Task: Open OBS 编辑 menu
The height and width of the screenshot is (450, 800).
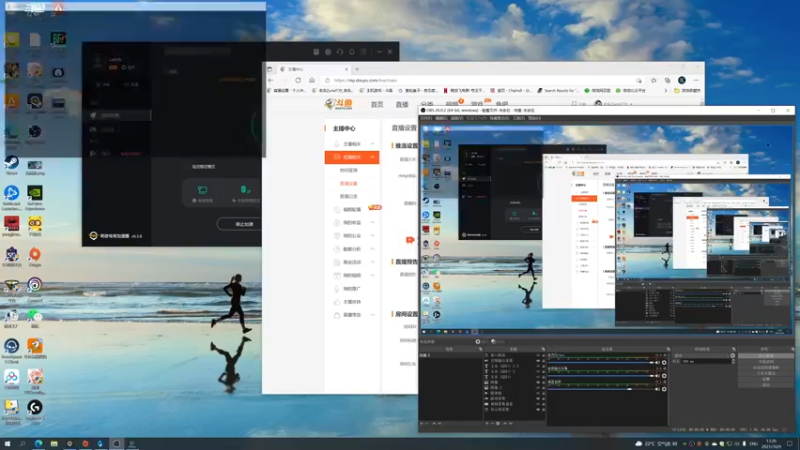Action: [441, 118]
